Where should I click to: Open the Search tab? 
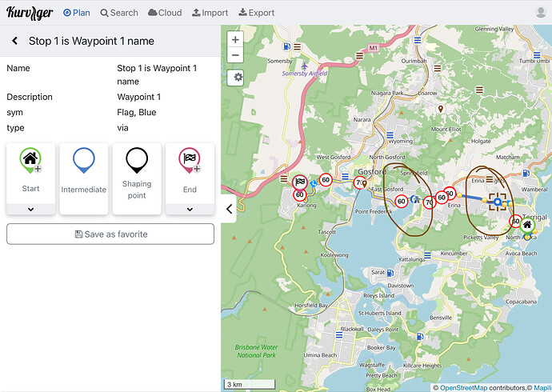tap(119, 13)
